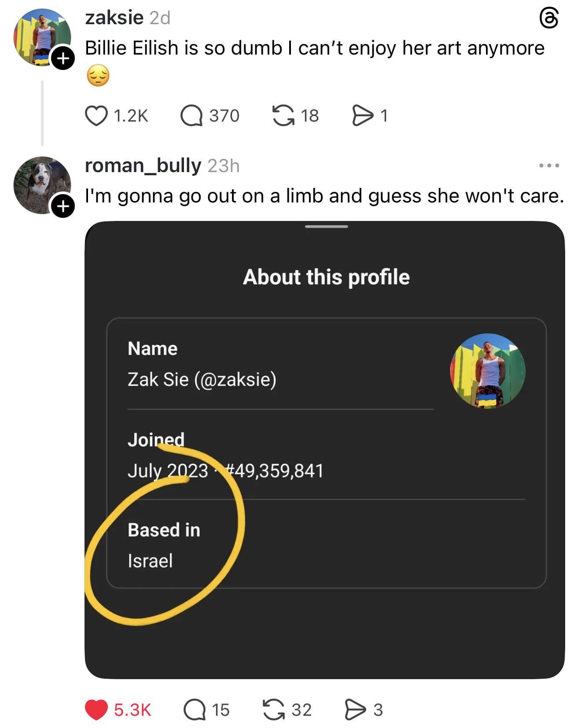581x728 pixels.
Task: Like zaksie's Billie Eilish post
Action: pos(96,116)
